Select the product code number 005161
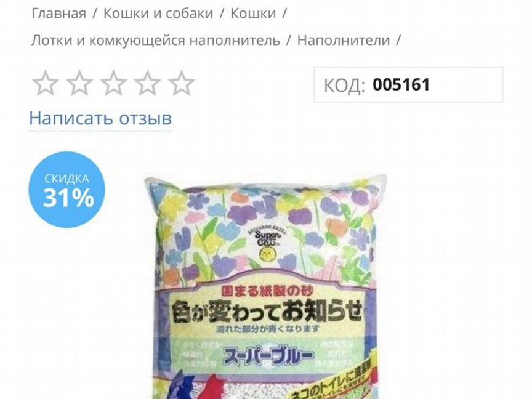This screenshot has height=399, width=532. tap(401, 84)
